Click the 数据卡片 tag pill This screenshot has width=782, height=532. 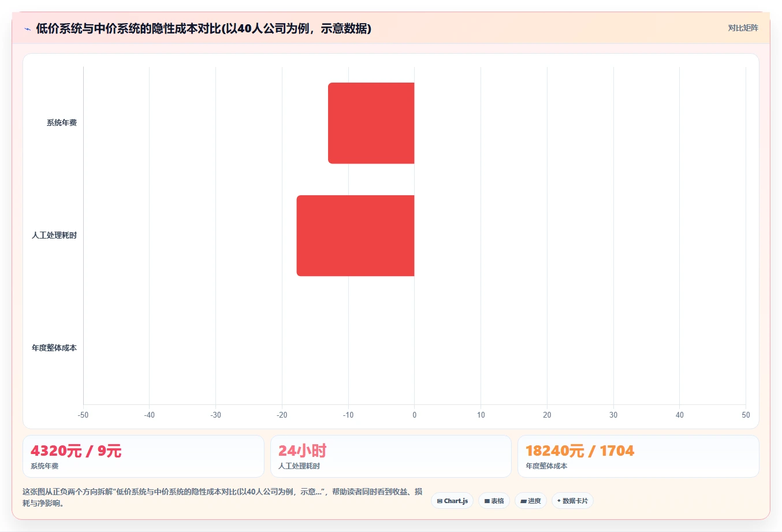tap(572, 501)
